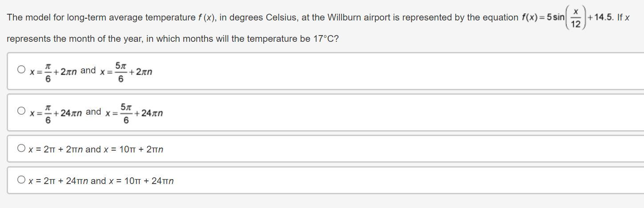Click the x = 10π + 24πn expression text
The image size is (644, 208).
coord(141,181)
